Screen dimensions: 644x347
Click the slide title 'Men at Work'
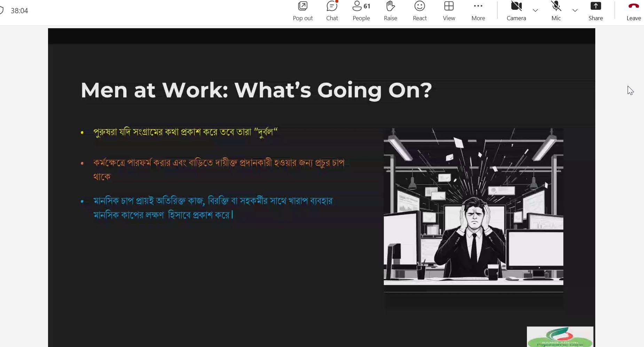(256, 91)
